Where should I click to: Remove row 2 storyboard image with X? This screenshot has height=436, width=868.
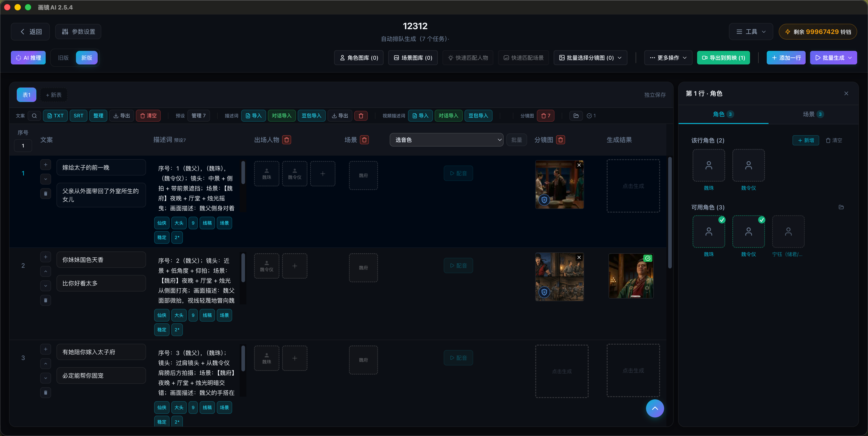[x=579, y=258]
